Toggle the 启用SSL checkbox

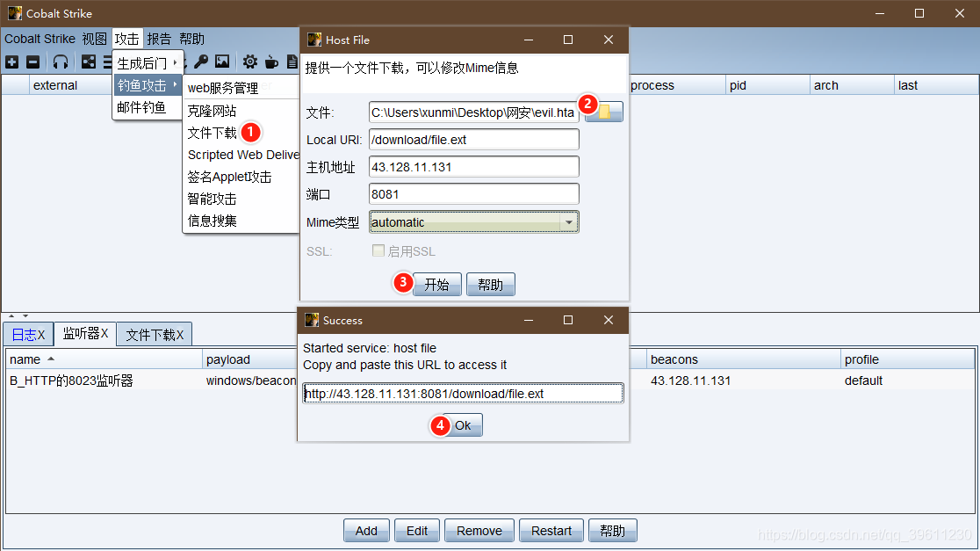378,250
